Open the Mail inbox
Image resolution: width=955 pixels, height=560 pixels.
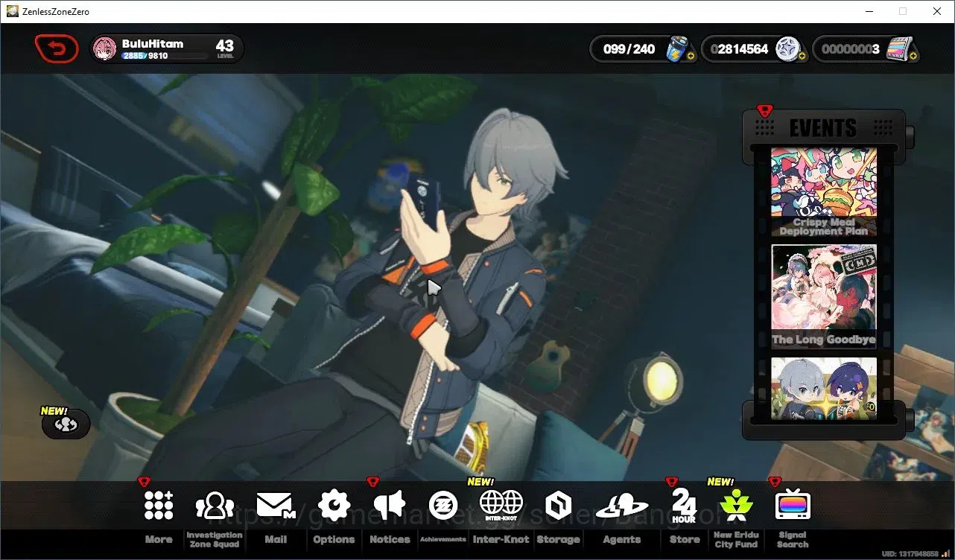tap(276, 506)
